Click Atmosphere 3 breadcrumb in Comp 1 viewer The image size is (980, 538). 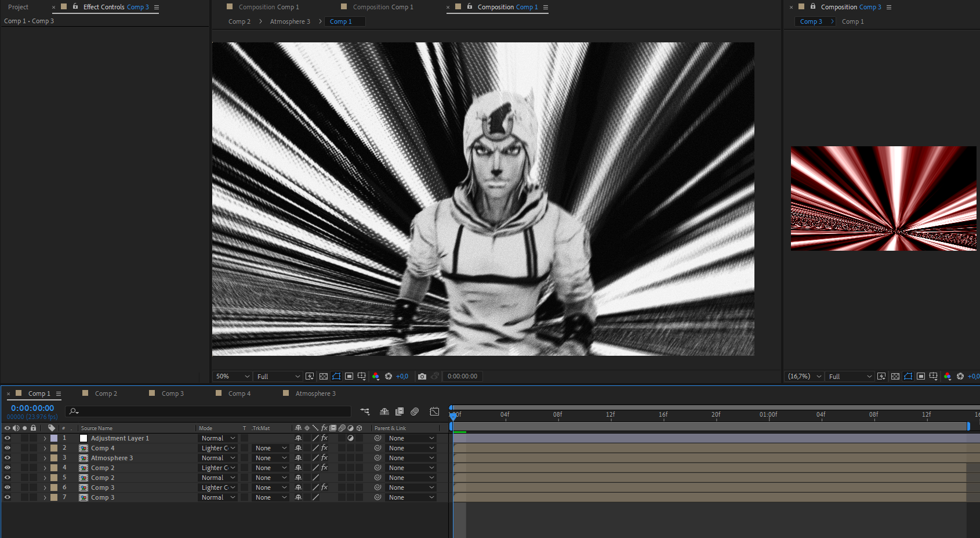point(290,21)
